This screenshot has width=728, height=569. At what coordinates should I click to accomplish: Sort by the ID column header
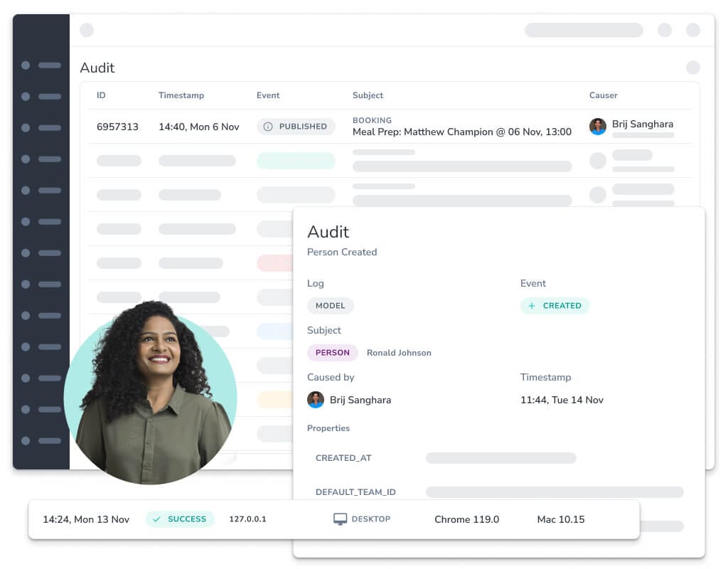[101, 95]
